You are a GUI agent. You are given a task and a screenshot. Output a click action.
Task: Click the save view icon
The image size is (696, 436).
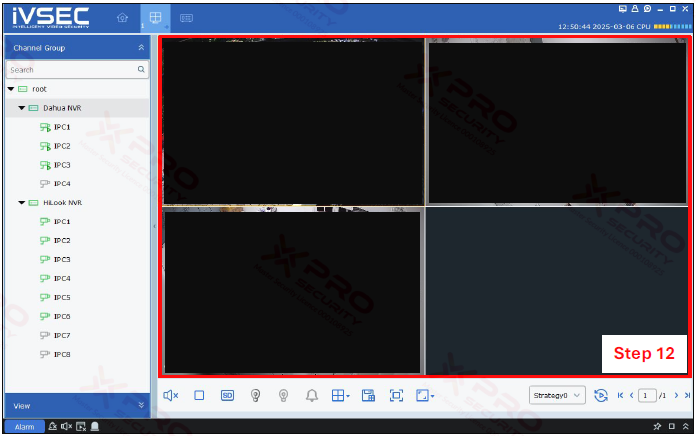coord(368,395)
